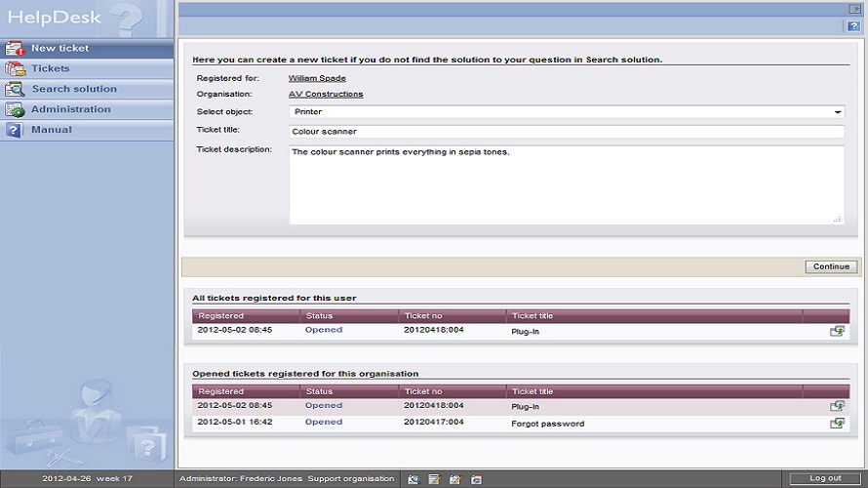Open the Forgot password ticket icon
This screenshot has width=868, height=488.
837,424
